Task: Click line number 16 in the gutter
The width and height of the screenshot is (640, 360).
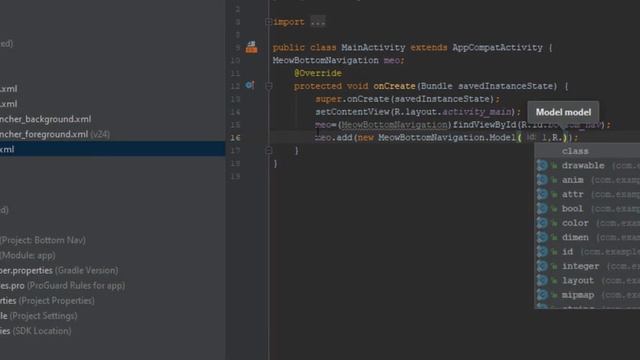Action: coord(235,138)
